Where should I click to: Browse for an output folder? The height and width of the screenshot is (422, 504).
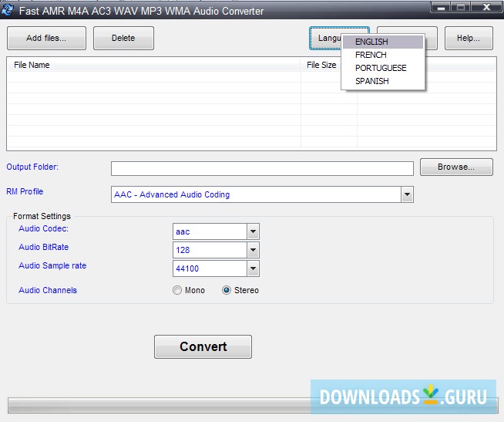coord(456,167)
